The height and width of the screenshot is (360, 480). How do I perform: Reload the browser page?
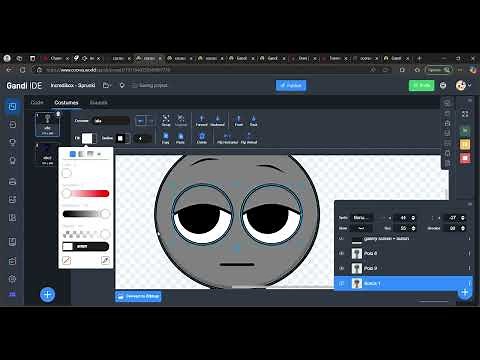pos(23,70)
